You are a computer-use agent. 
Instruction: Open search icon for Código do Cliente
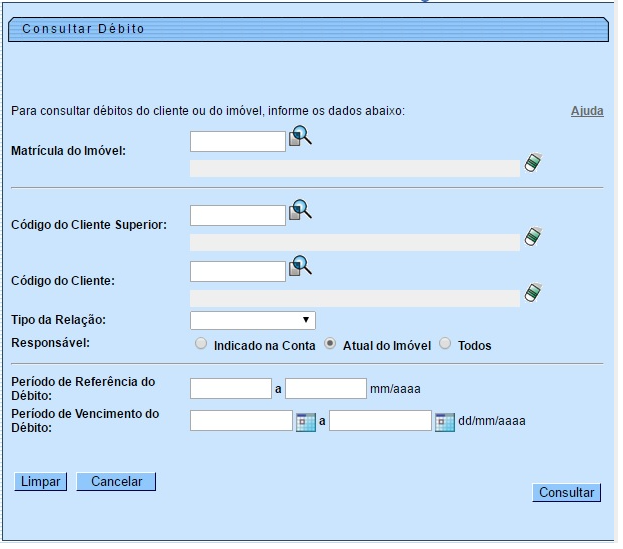(x=302, y=267)
